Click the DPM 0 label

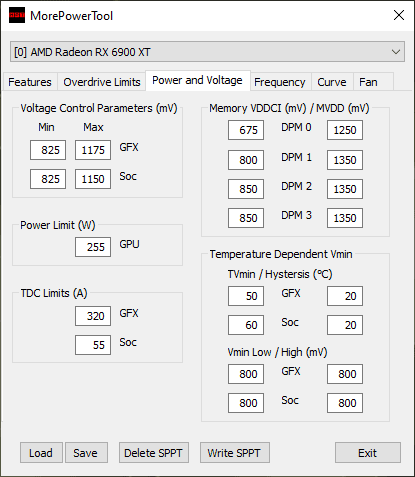[x=296, y=127]
